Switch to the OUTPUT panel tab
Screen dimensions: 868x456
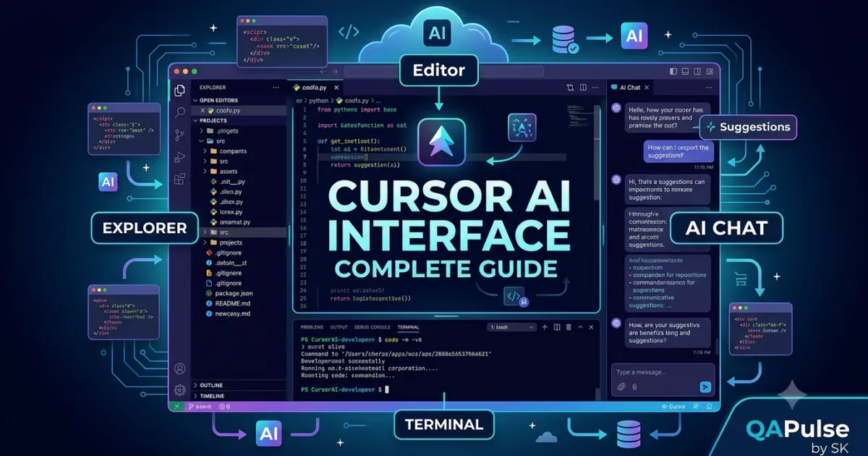tap(339, 327)
